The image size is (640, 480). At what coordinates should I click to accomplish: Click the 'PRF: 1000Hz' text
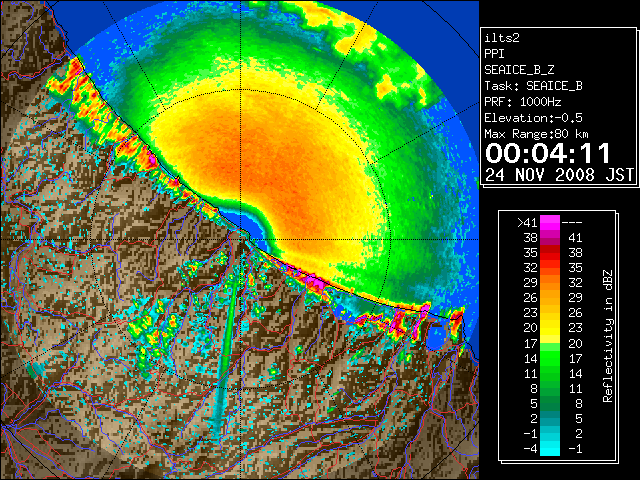click(522, 102)
